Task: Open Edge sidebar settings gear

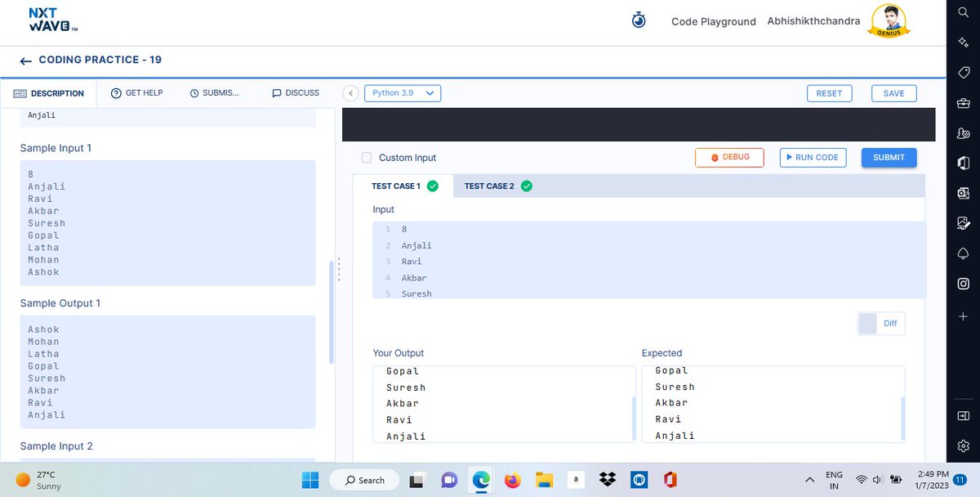Action: pyautogui.click(x=963, y=446)
